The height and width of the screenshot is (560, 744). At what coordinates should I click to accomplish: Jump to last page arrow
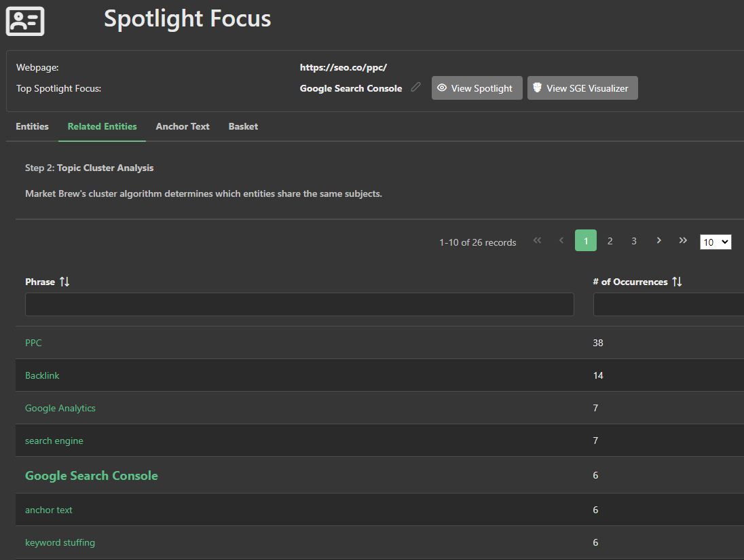tap(683, 241)
